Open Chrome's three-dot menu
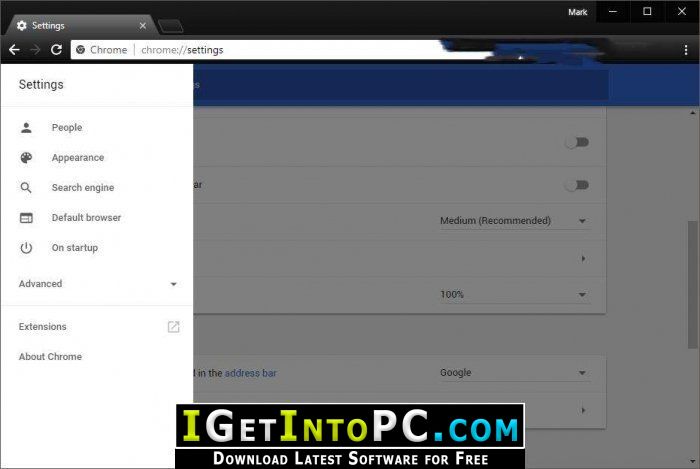Screen dimensions: 700x469 coord(686,50)
